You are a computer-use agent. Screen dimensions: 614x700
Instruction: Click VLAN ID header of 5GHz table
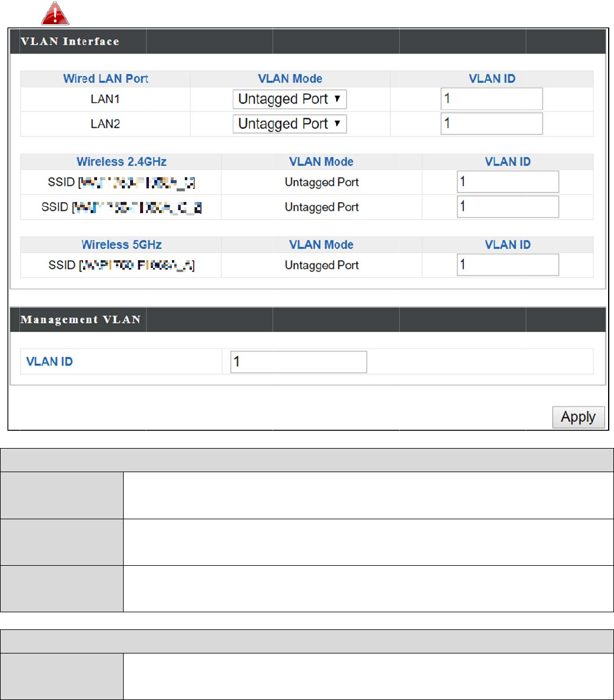pyautogui.click(x=507, y=245)
